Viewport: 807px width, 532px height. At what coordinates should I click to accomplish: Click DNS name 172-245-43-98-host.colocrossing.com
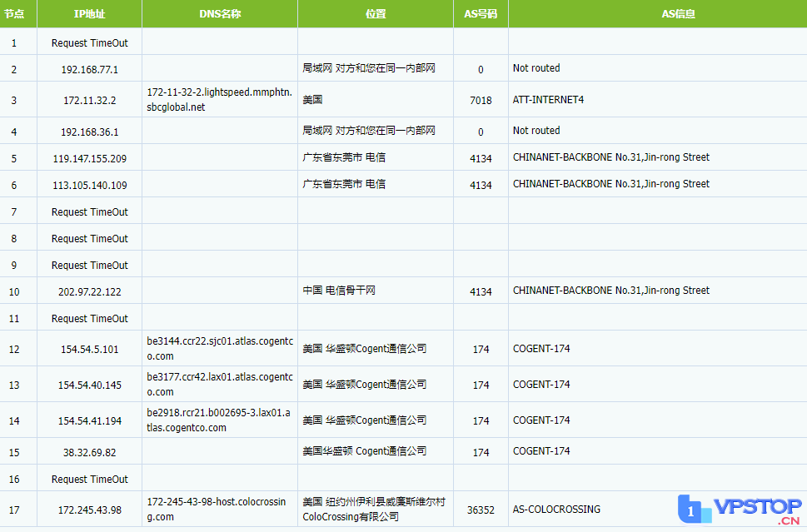[217, 510]
